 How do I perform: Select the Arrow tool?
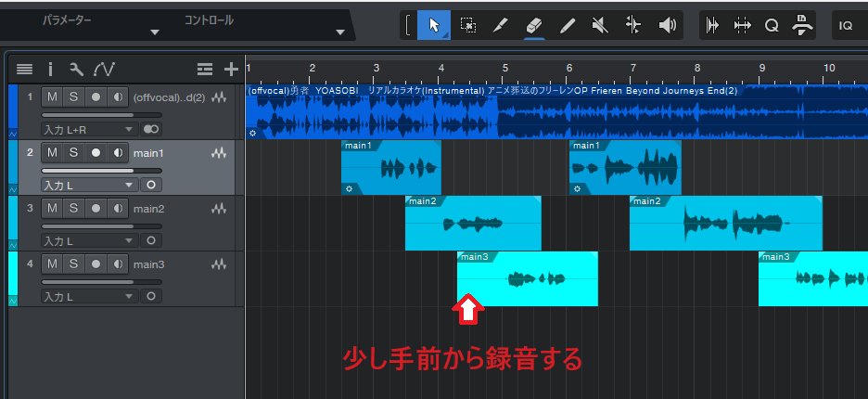coord(433,25)
